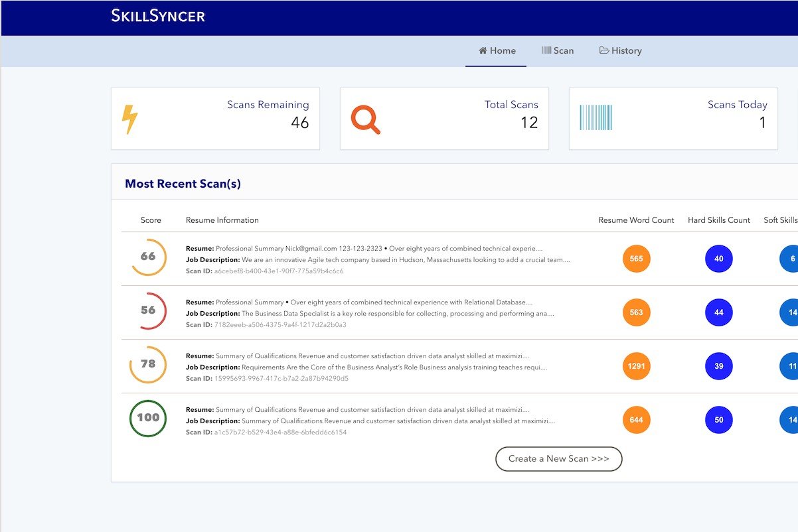Click the soft skills badge showing 6
Screen dimensions: 798x532
(x=789, y=259)
